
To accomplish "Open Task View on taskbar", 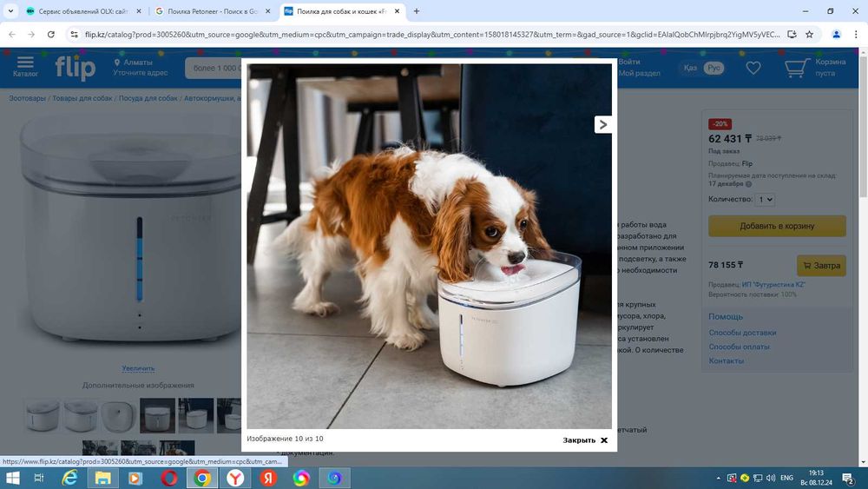I will (39, 478).
